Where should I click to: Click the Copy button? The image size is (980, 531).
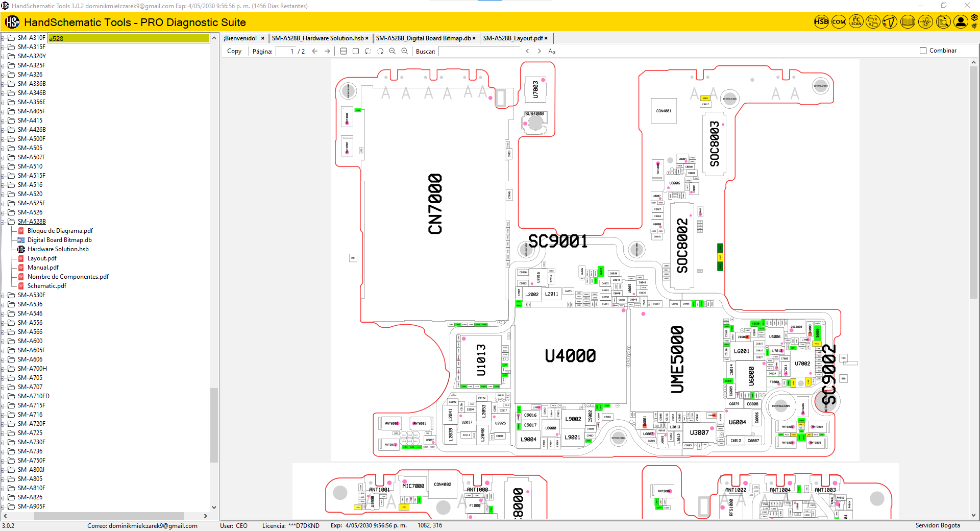pos(234,51)
